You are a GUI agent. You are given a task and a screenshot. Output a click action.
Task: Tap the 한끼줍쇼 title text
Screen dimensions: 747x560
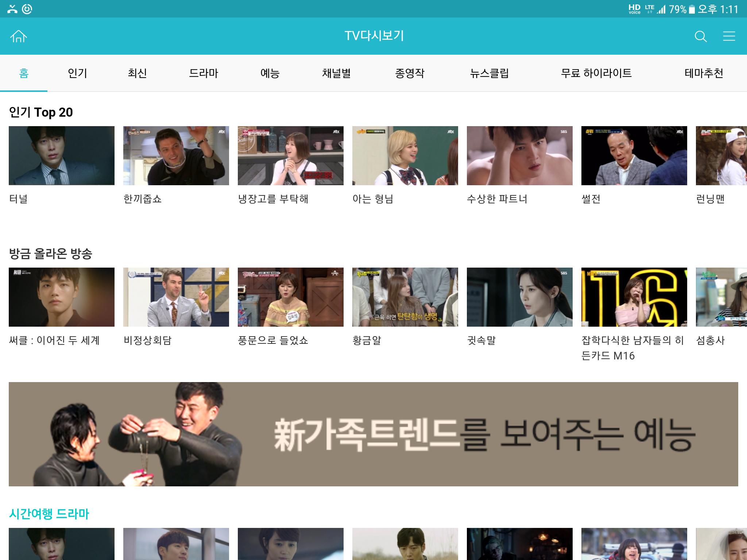[x=143, y=199]
